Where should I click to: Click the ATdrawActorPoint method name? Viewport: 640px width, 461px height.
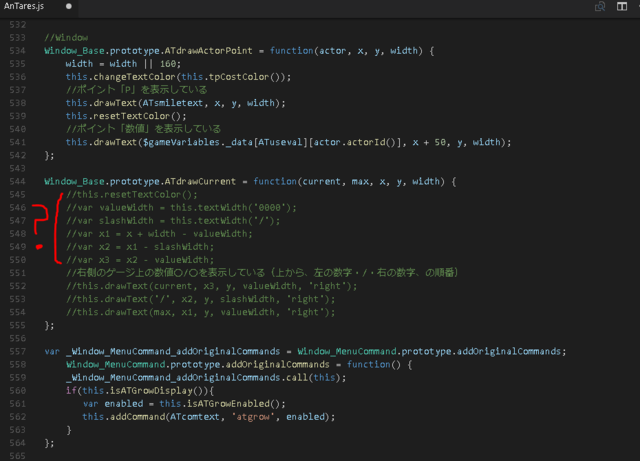(208, 51)
